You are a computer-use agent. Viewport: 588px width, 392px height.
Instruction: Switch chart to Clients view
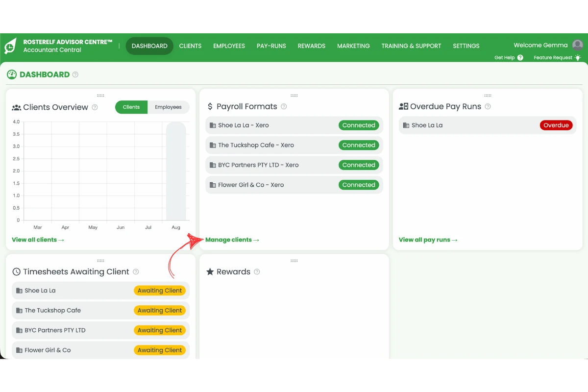pos(131,107)
